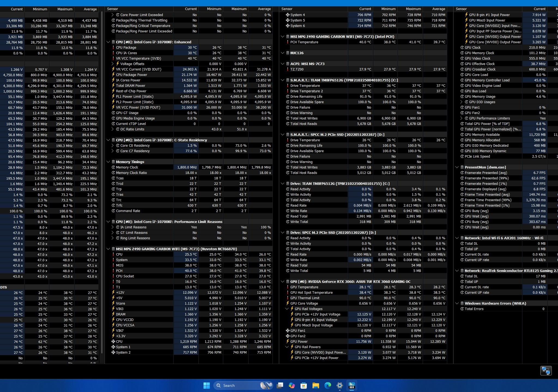Click the taskbar Search box

click(x=243, y=385)
